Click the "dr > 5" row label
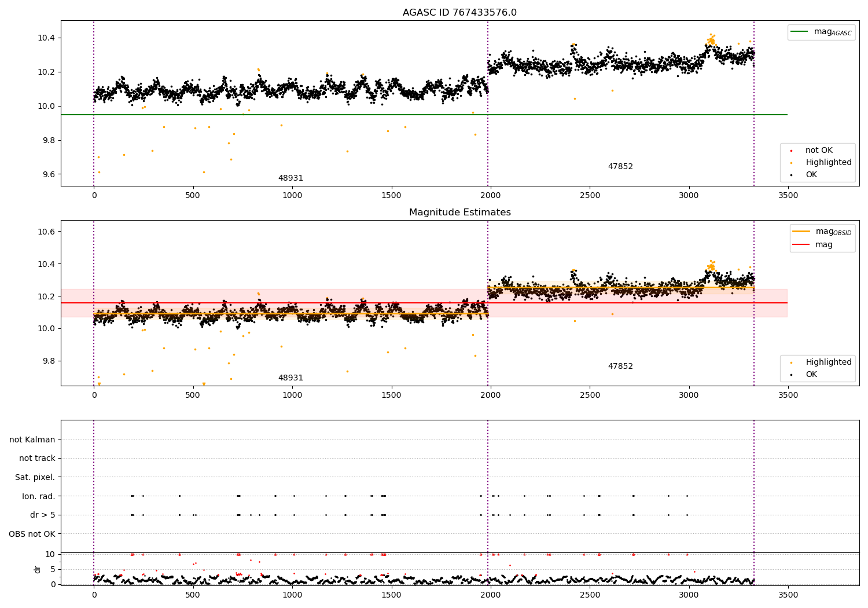868x608 pixels. coord(43,515)
